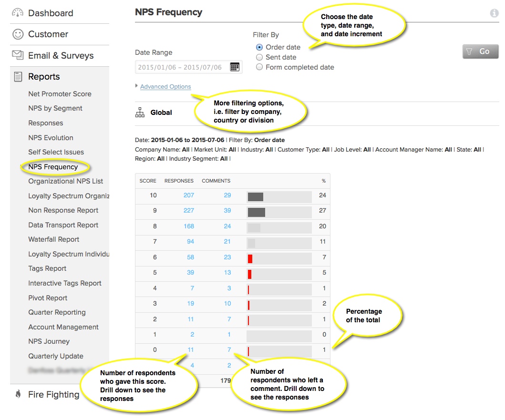
Task: Choose Sent date as the filter type
Action: (x=258, y=57)
